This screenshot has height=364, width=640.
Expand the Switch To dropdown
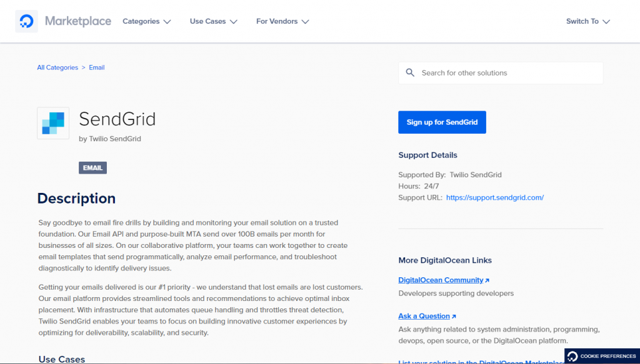(587, 21)
